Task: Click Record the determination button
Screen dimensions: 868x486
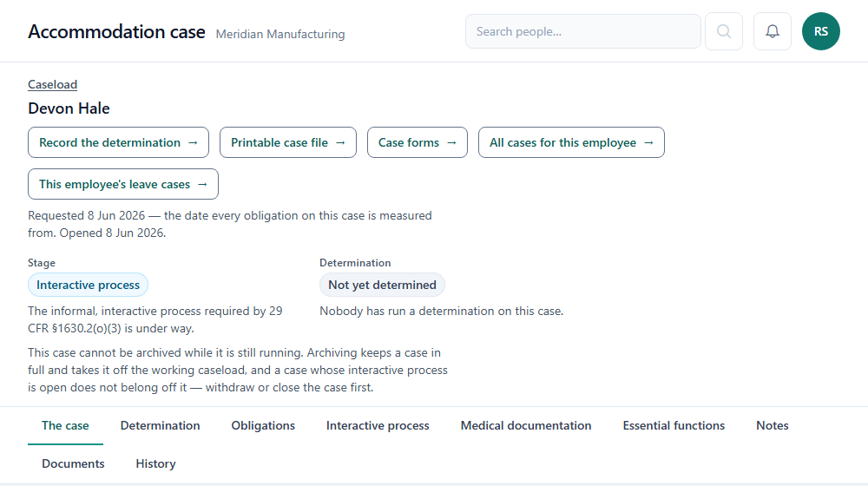Action: 118,143
